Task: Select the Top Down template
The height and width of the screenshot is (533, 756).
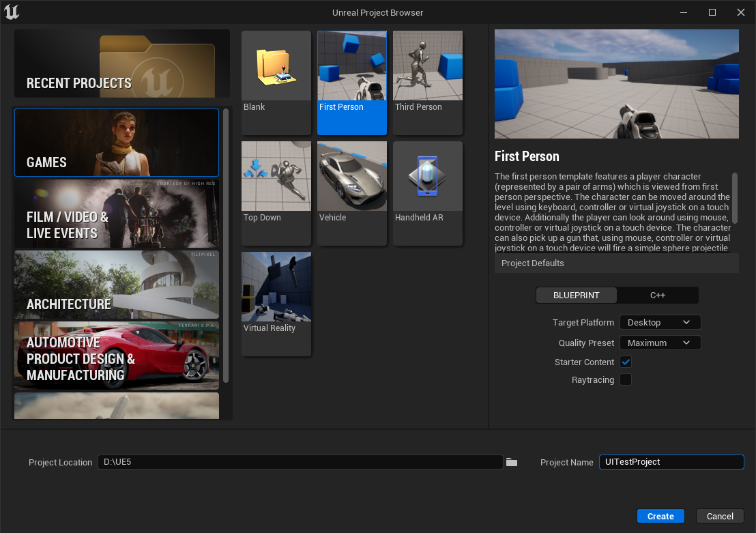Action: click(276, 193)
